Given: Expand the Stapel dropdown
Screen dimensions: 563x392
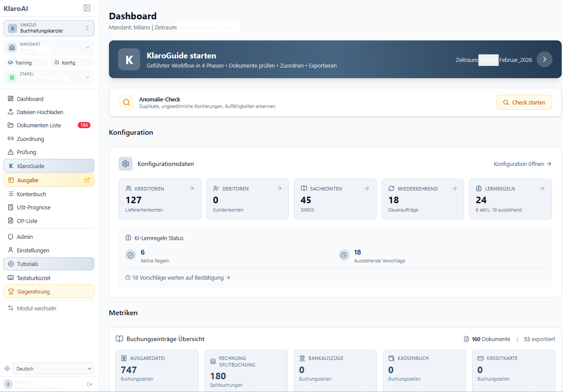Looking at the screenshot, I should click(x=49, y=77).
